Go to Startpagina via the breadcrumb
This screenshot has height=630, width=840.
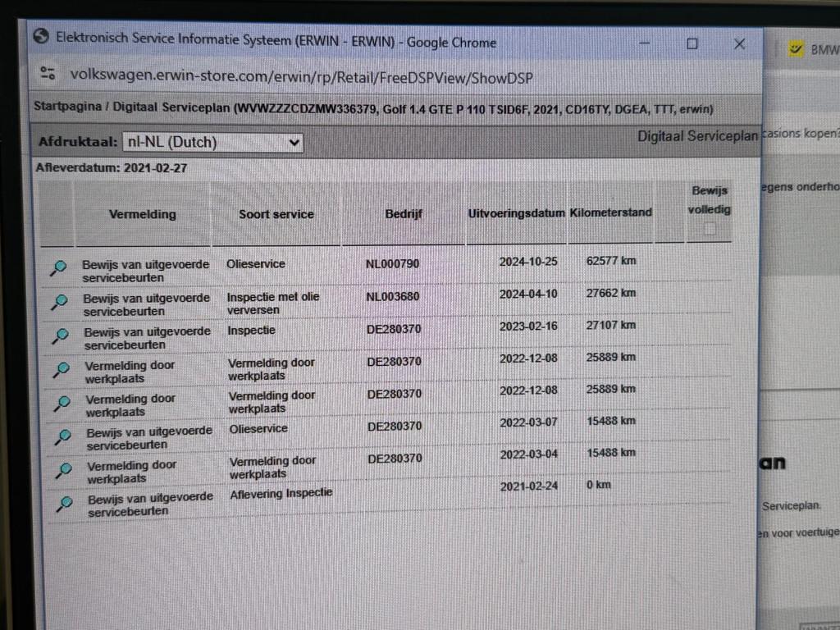point(69,107)
